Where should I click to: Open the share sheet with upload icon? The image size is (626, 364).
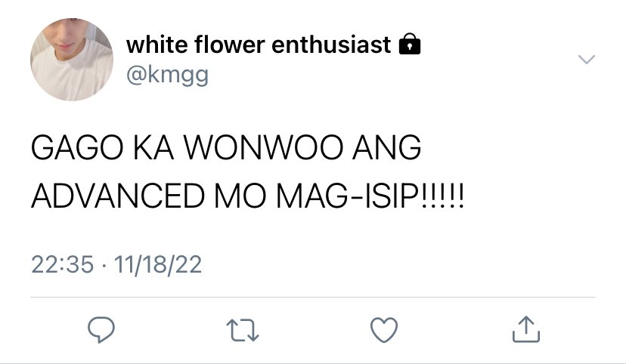[526, 329]
